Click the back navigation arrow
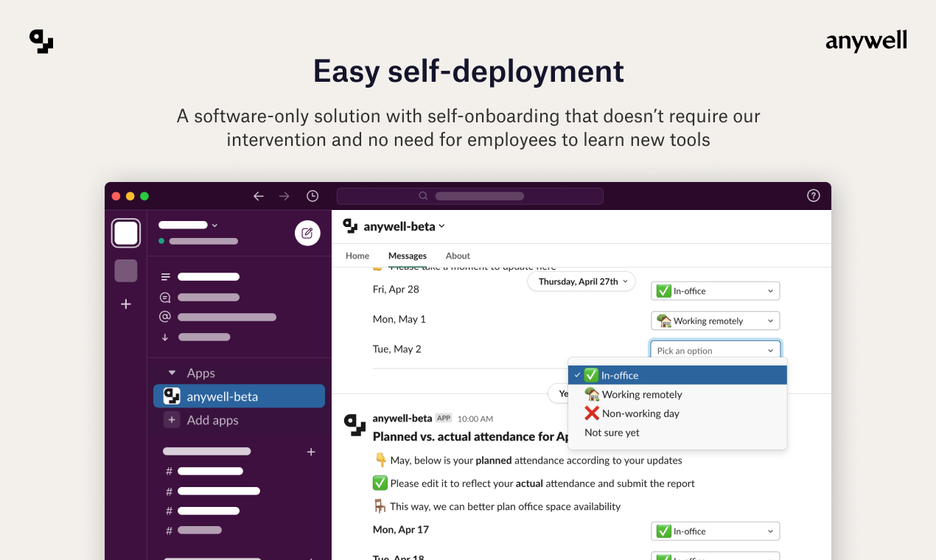 point(259,196)
